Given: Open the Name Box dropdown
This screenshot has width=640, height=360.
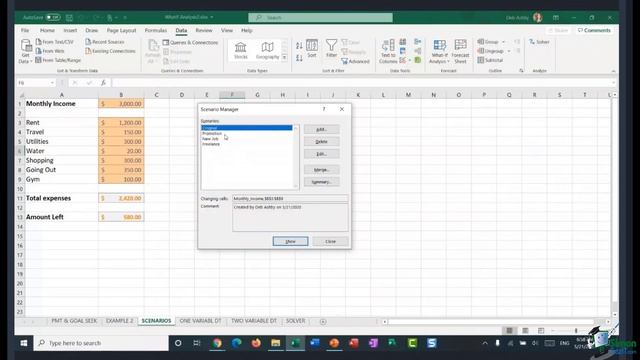Looking at the screenshot, I should [x=52, y=83].
